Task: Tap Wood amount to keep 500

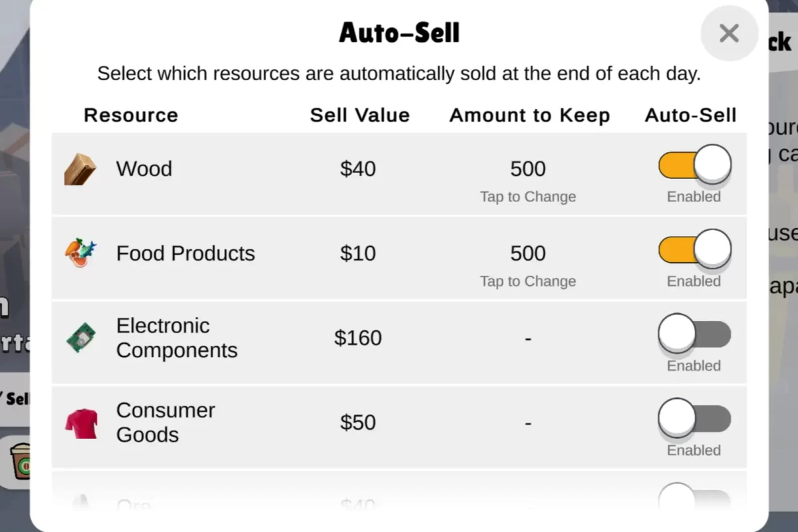Action: click(528, 169)
